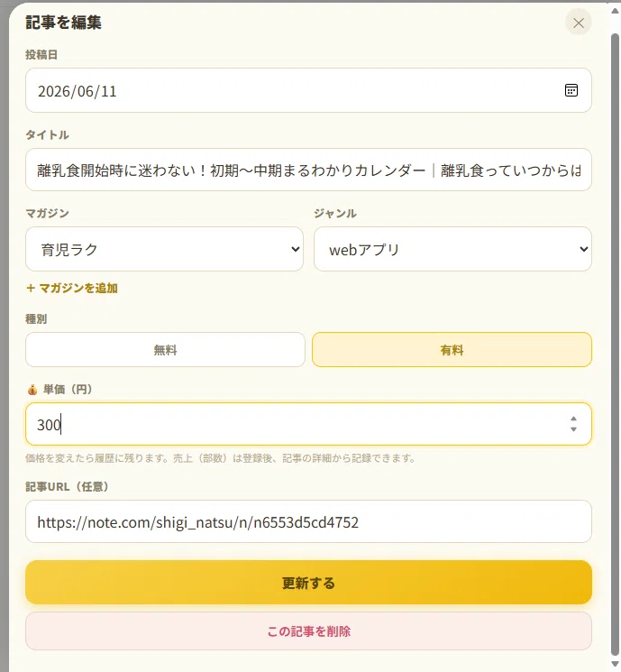The height and width of the screenshot is (672, 621).
Task: Open the calendar picker icon
Action: coord(571,90)
